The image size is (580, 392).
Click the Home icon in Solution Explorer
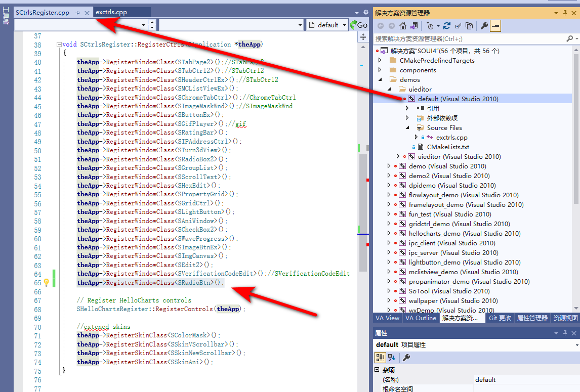point(403,26)
